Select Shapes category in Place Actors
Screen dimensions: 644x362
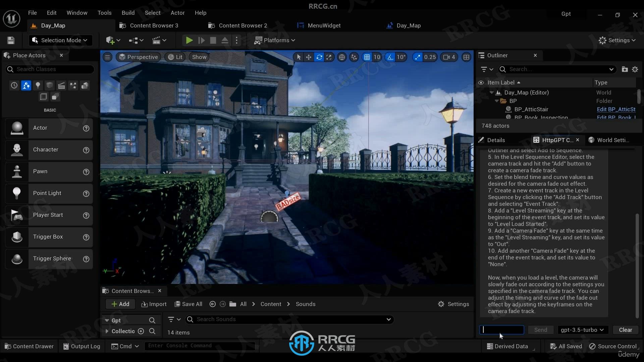pyautogui.click(x=49, y=85)
